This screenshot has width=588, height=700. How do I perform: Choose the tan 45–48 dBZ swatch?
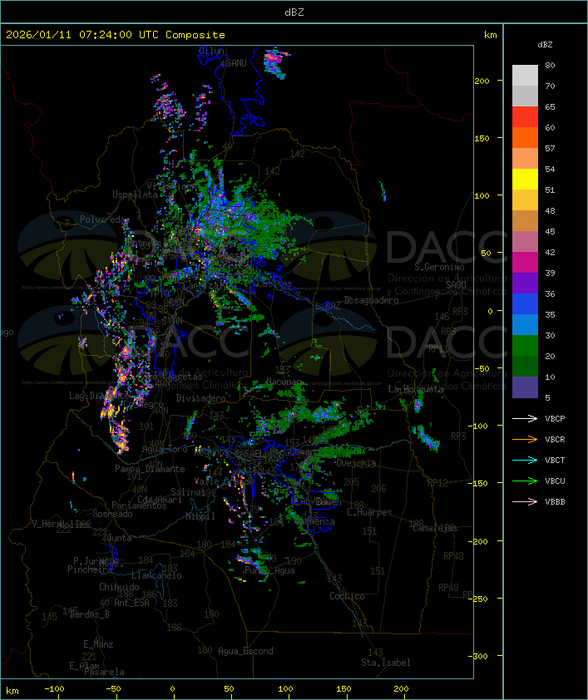point(525,220)
